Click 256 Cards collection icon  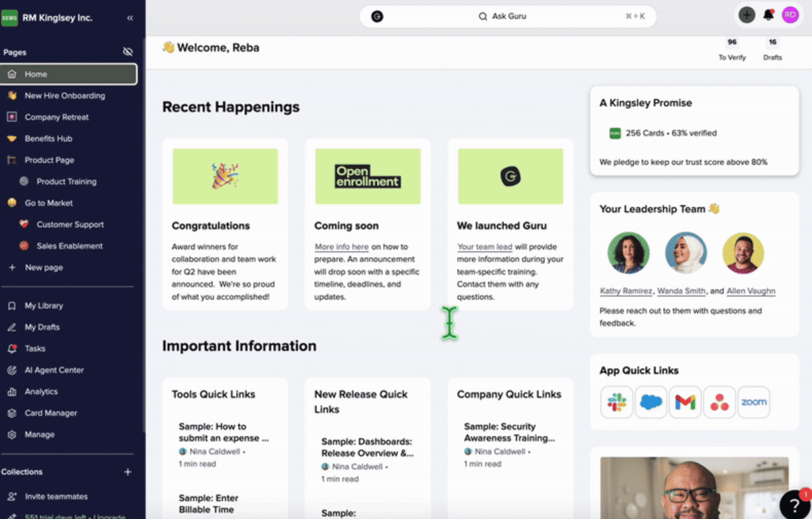pyautogui.click(x=615, y=133)
